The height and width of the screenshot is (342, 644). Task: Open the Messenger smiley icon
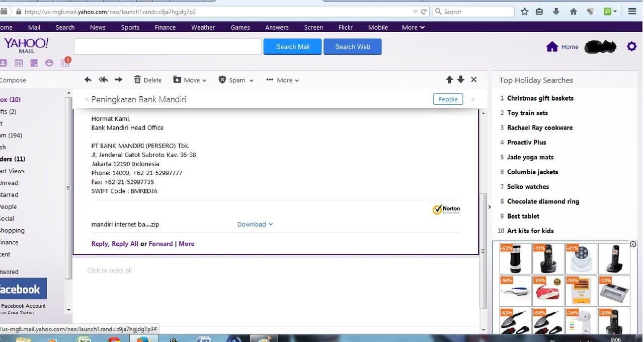(49, 63)
